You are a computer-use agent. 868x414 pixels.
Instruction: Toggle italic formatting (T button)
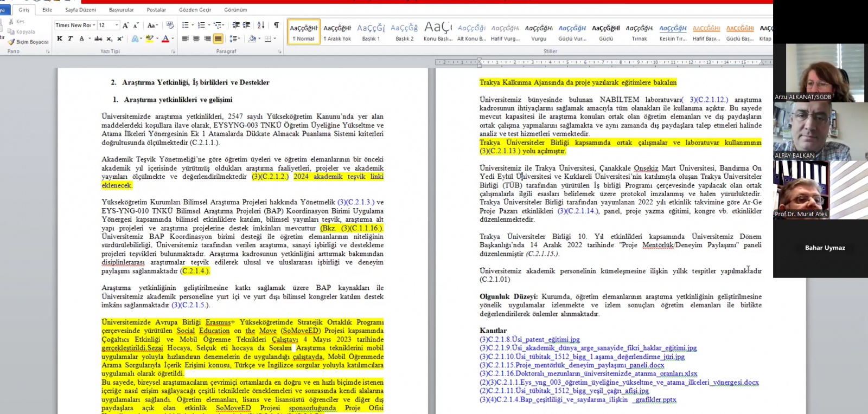point(70,38)
